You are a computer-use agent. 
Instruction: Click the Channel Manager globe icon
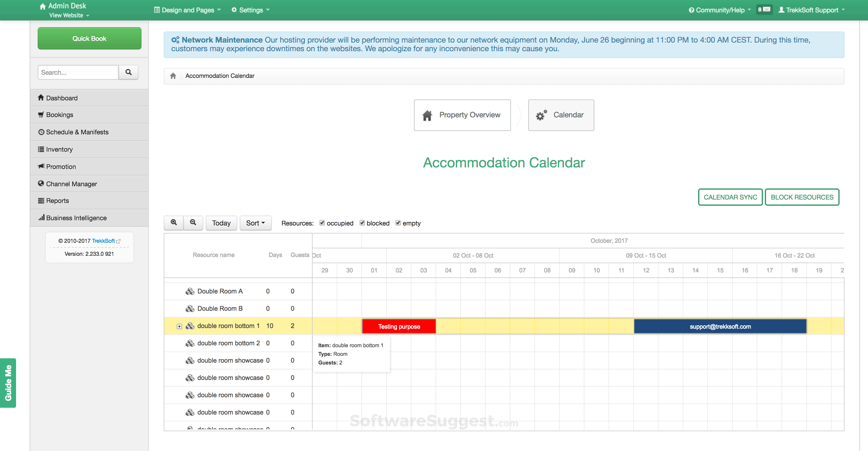click(x=41, y=184)
